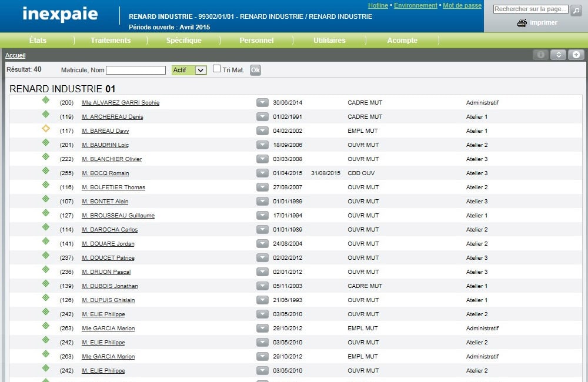The height and width of the screenshot is (382, 588).
Task: Click status diamond for DOUCET Patrice
Action: pyautogui.click(x=46, y=256)
